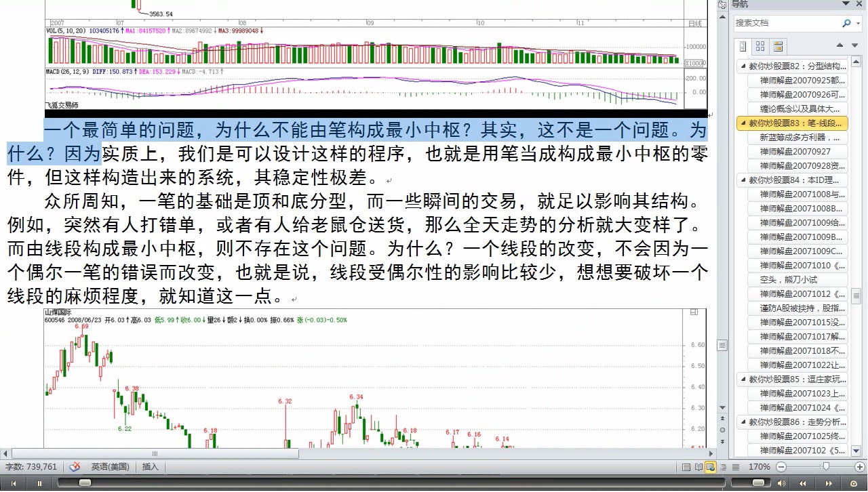
Task: Switch to Web Layout view icon
Action: click(x=711, y=467)
